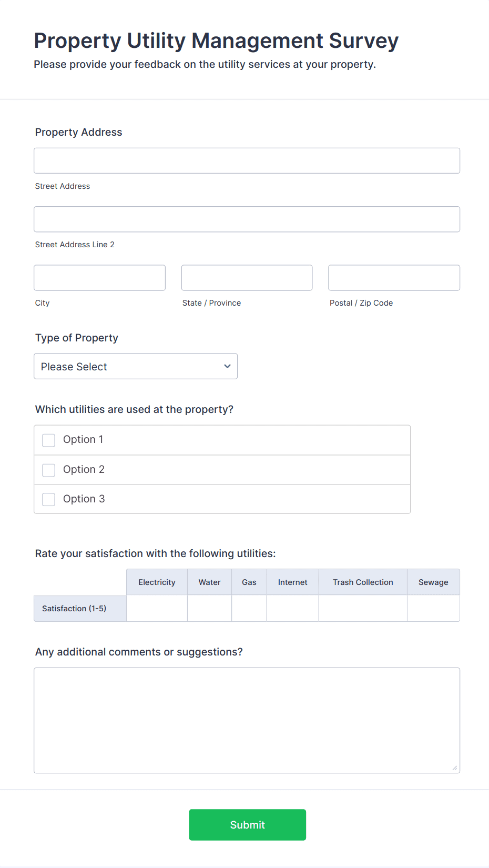The width and height of the screenshot is (489, 868).
Task: Select the Water satisfaction rating cell
Action: [x=209, y=608]
